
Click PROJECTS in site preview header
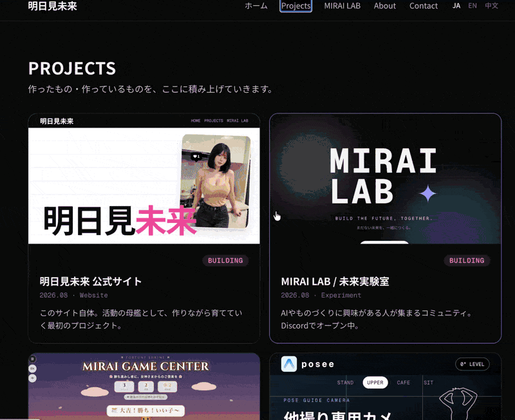click(x=214, y=120)
